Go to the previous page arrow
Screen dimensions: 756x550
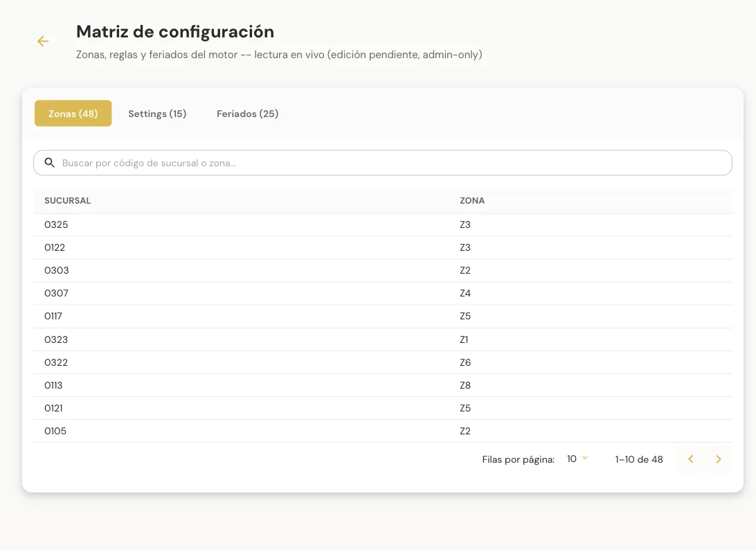point(690,459)
